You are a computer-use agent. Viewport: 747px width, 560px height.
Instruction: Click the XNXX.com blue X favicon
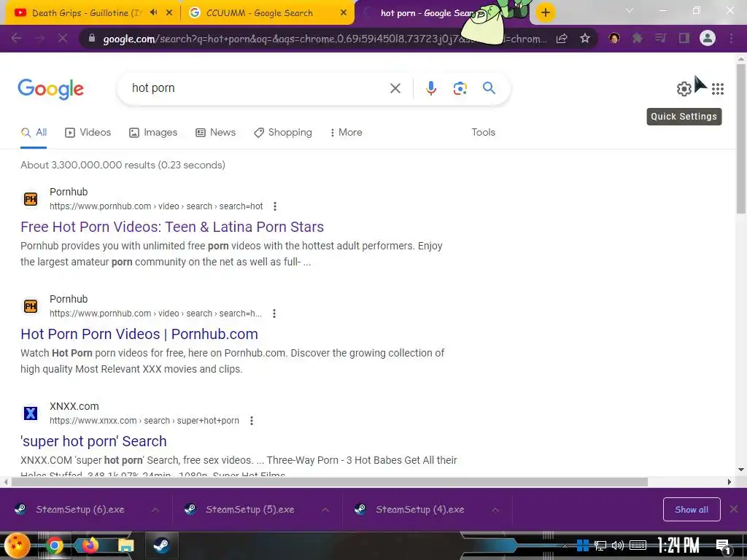(31, 413)
